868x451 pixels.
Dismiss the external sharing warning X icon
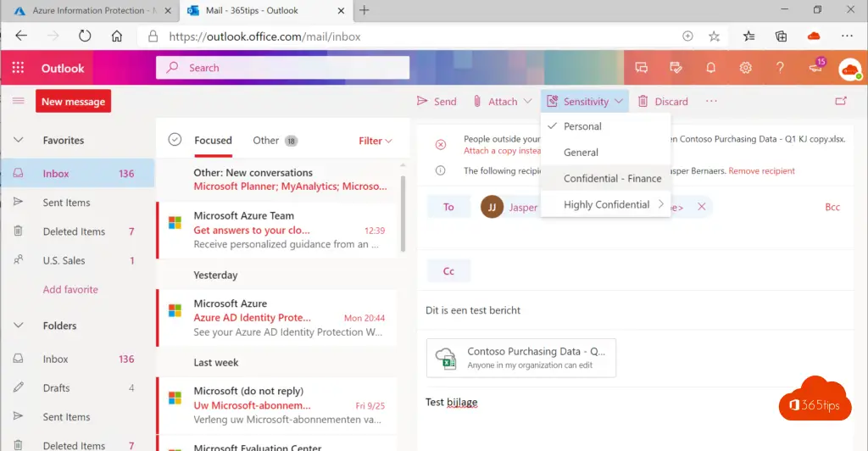(441, 144)
